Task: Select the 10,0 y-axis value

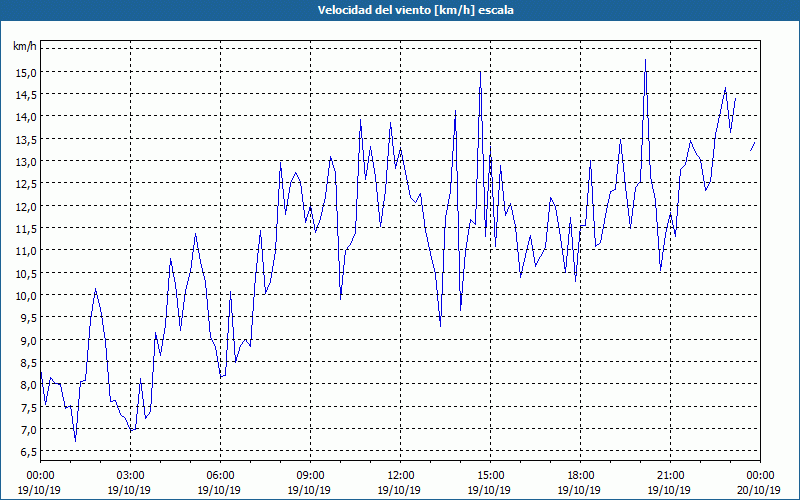Action: point(27,295)
